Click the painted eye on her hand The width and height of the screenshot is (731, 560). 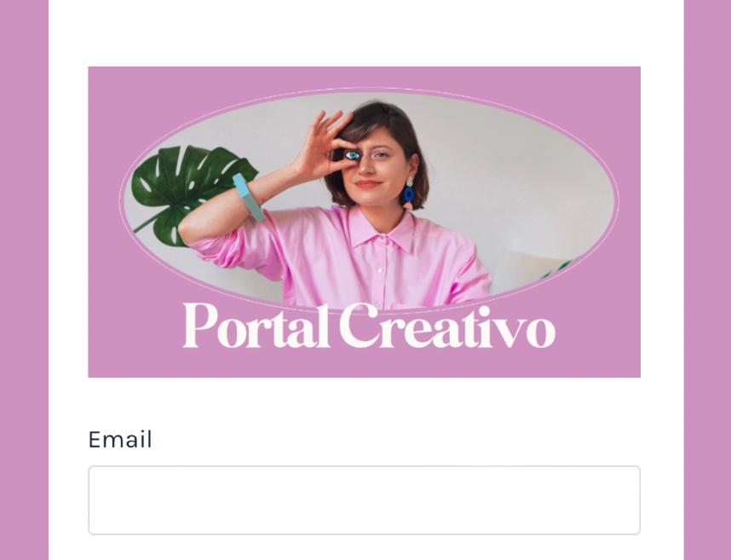pos(353,155)
